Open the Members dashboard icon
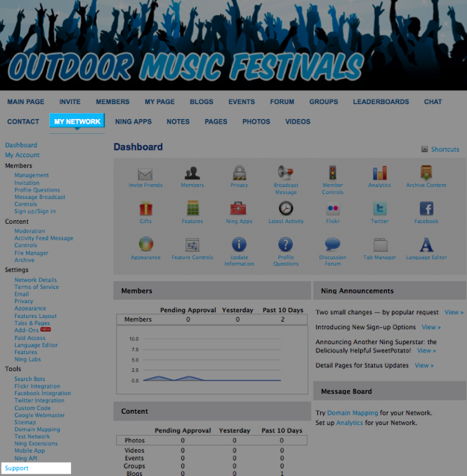 pyautogui.click(x=192, y=174)
